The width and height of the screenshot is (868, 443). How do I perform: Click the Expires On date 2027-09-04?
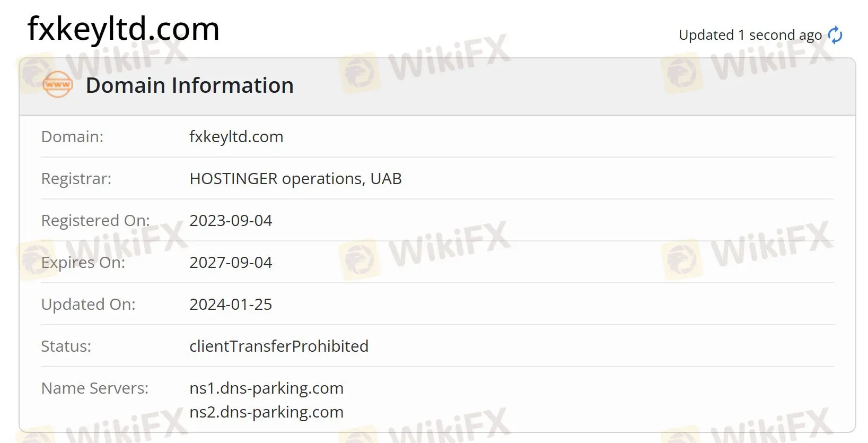tap(231, 262)
